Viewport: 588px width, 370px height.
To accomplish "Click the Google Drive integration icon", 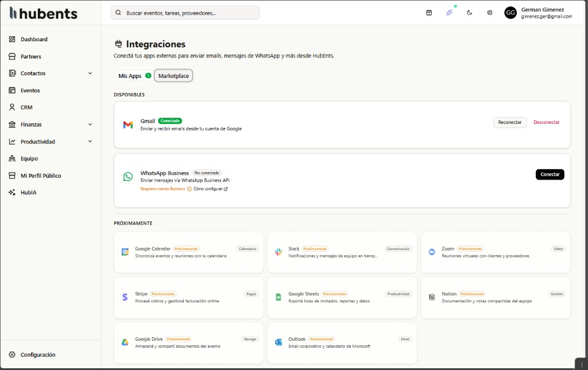I will [125, 341].
